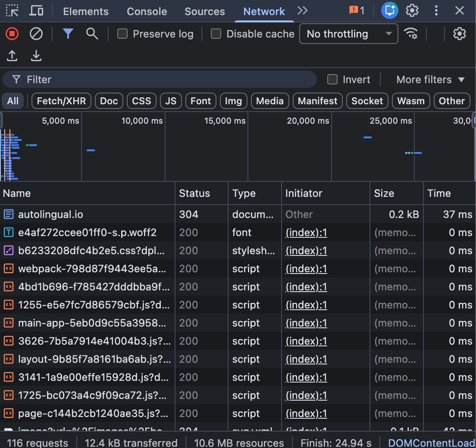
Task: Click the 304 status of autolingual.io
Action: point(188,215)
